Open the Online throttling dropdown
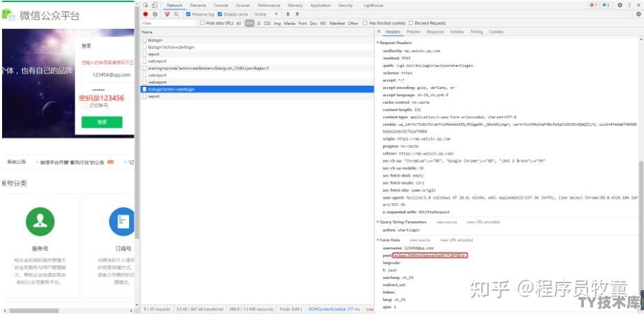Viewport: 644px width, 315px height. [x=266, y=15]
